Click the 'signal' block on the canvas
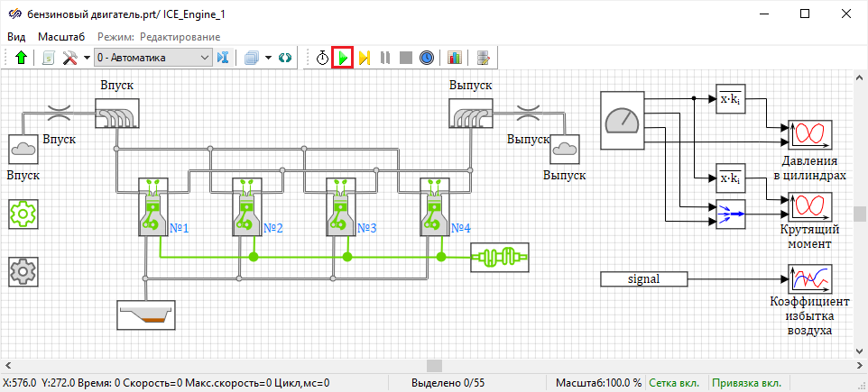Image resolution: width=868 pixels, height=392 pixels. [x=645, y=279]
